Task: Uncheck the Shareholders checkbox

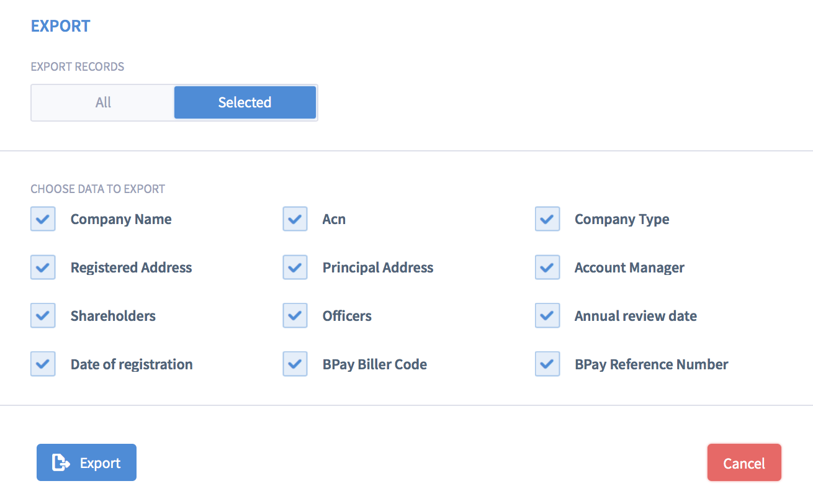Action: click(x=43, y=316)
